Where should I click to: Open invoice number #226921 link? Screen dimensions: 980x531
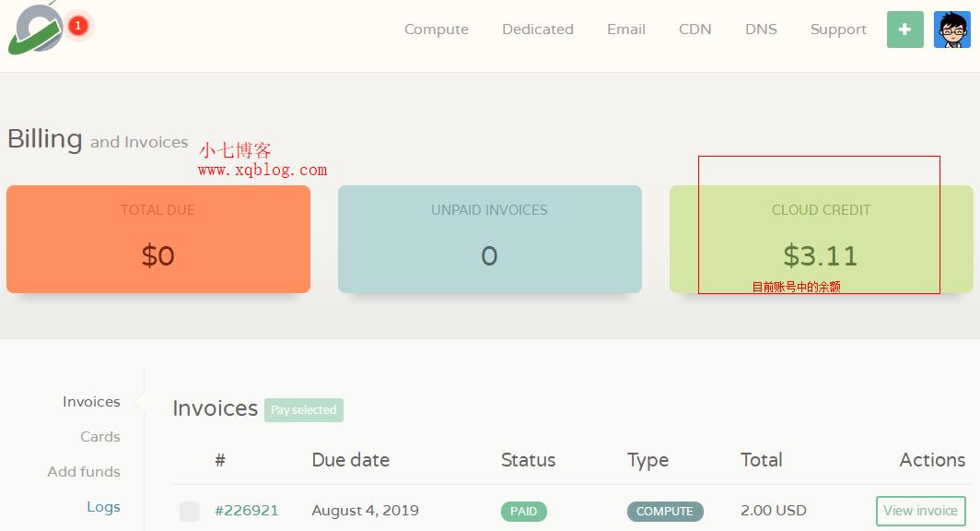point(246,511)
